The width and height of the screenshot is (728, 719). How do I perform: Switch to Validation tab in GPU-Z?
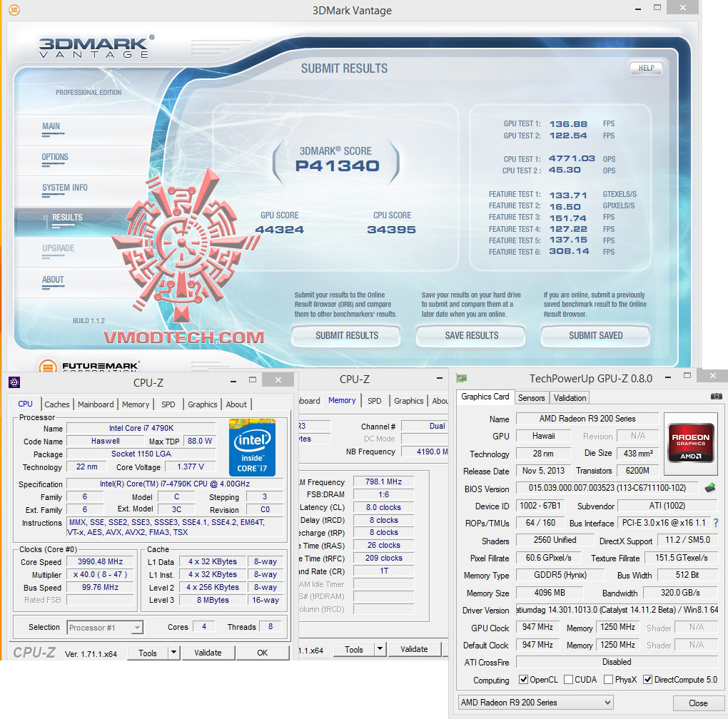click(570, 397)
